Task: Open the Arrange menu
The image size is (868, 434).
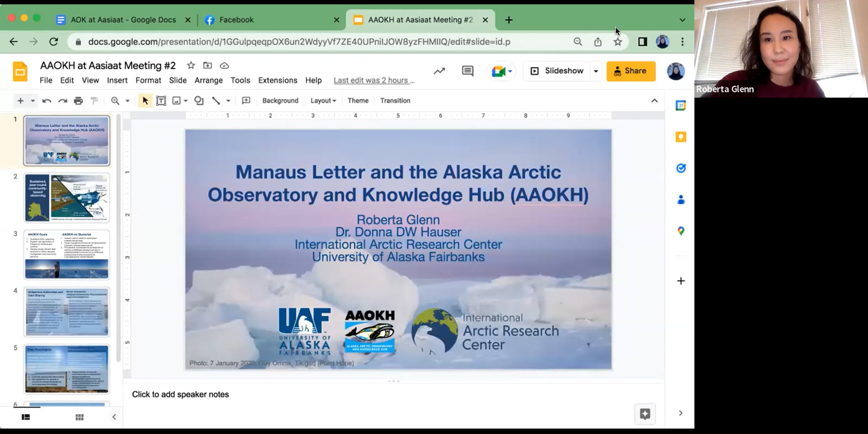Action: tap(209, 80)
